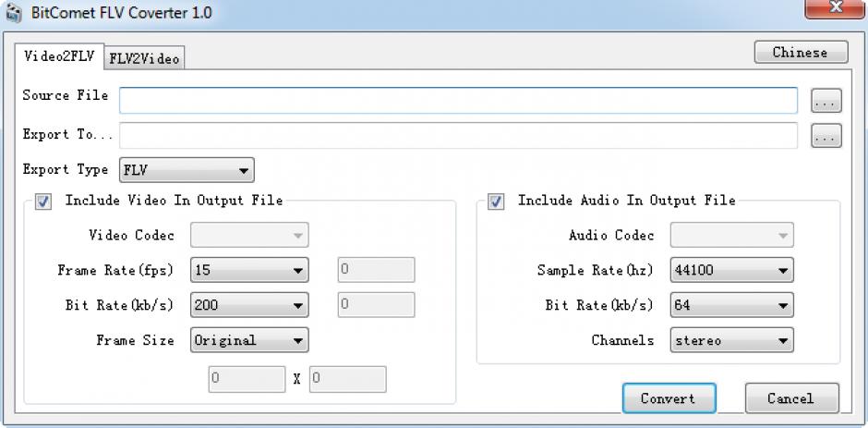Browse for export destination with ... button
Viewport: 868px width, 428px height.
(826, 135)
